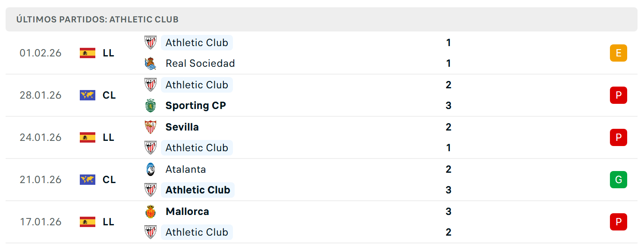Image resolution: width=644 pixels, height=249 pixels.
Task: Open Mallorca team name link
Action: pyautogui.click(x=187, y=212)
